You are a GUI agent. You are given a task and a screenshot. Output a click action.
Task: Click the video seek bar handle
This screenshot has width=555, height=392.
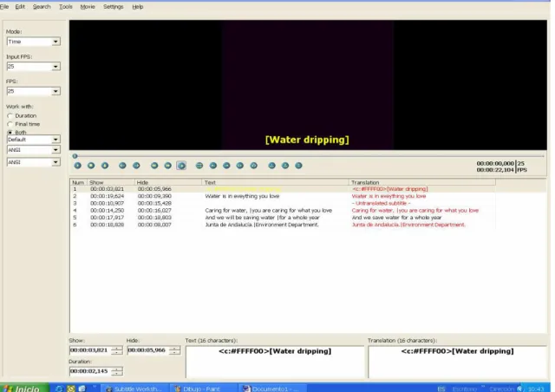(75, 156)
